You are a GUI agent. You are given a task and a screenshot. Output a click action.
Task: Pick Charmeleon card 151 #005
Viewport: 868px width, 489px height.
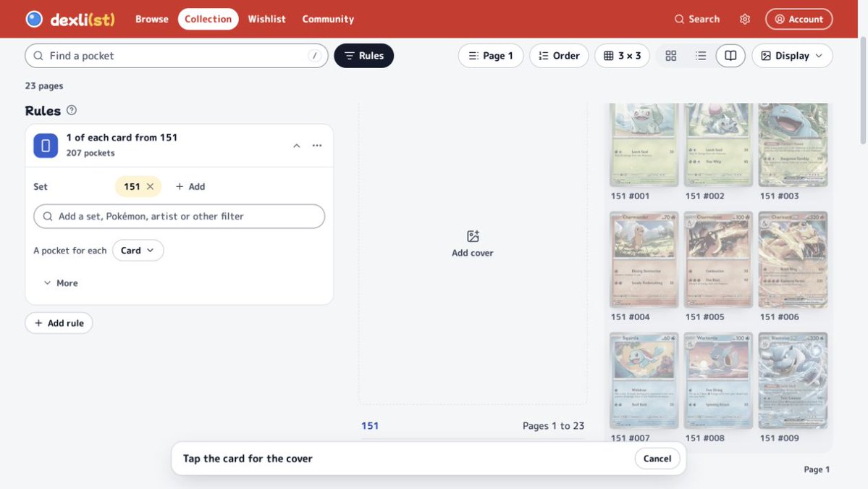point(718,259)
